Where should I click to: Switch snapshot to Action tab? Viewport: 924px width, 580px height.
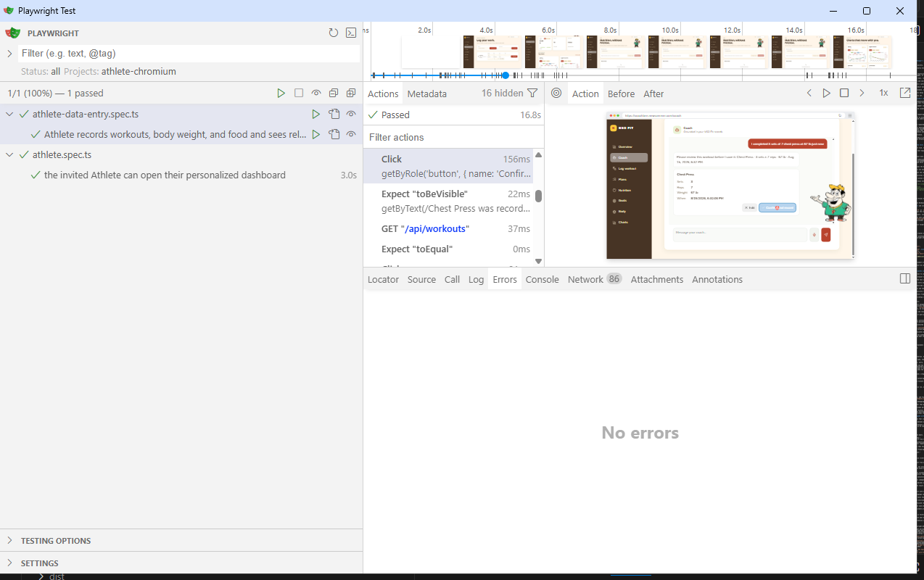pyautogui.click(x=585, y=94)
